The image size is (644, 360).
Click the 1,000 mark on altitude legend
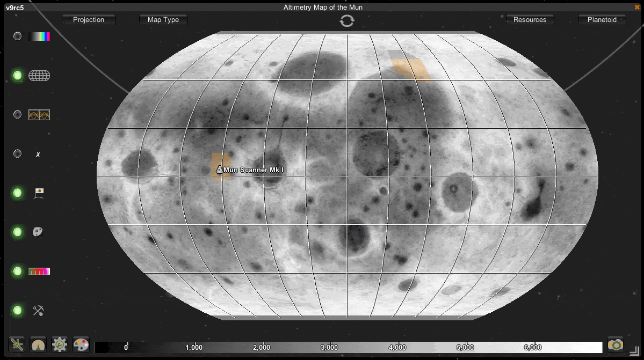pyautogui.click(x=194, y=347)
